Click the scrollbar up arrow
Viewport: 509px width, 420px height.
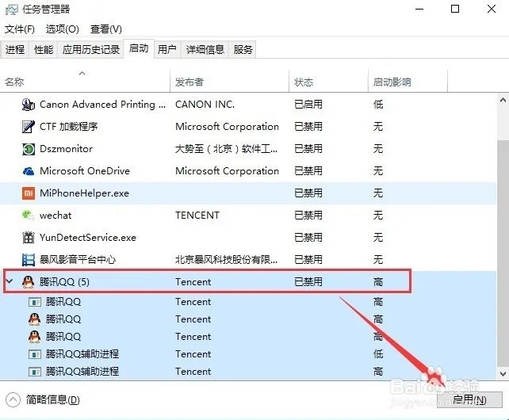coord(503,101)
